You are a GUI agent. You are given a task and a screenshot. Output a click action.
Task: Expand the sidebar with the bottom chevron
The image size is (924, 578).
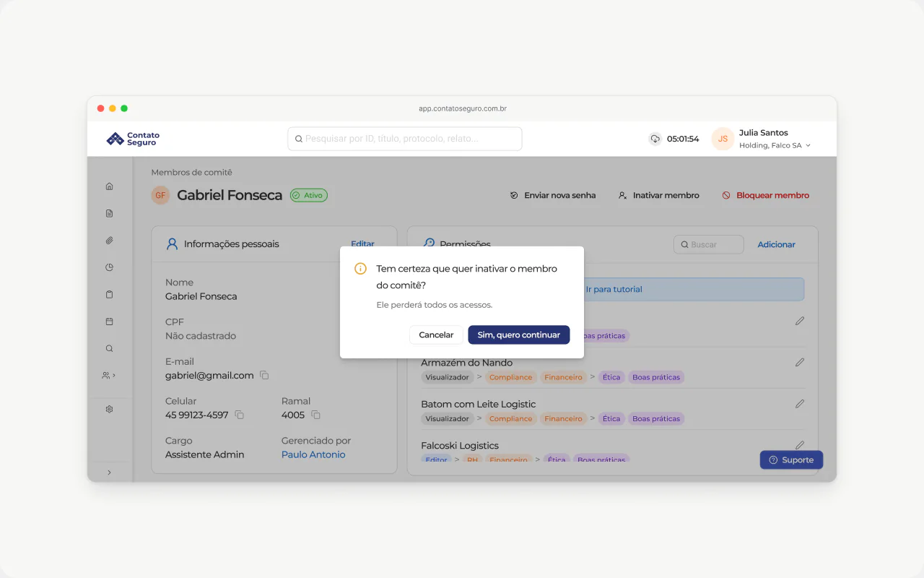[x=110, y=473]
